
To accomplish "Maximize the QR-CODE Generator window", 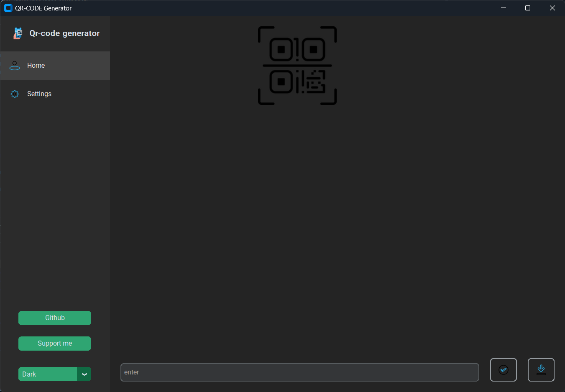I will click(528, 8).
